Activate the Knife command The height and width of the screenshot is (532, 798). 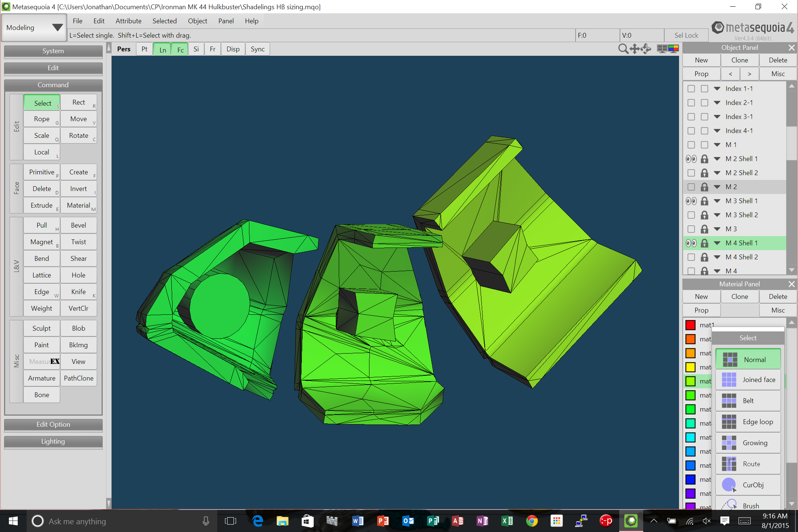pos(79,292)
